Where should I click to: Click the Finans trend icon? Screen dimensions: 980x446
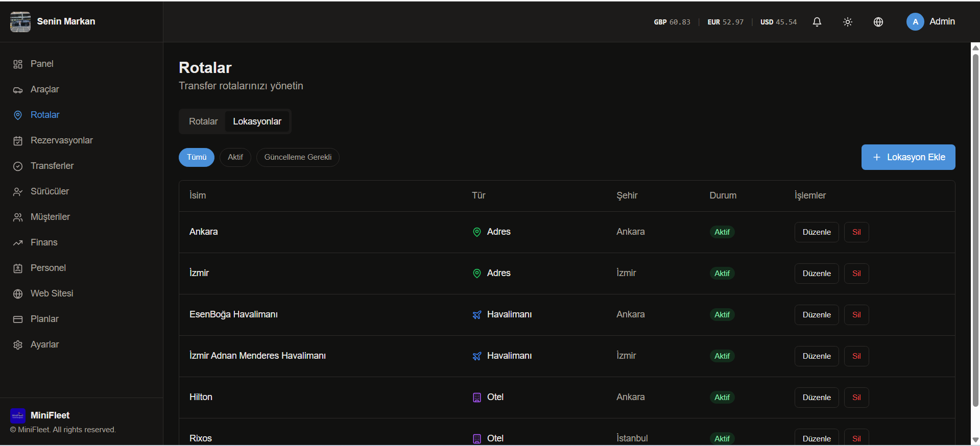[18, 243]
